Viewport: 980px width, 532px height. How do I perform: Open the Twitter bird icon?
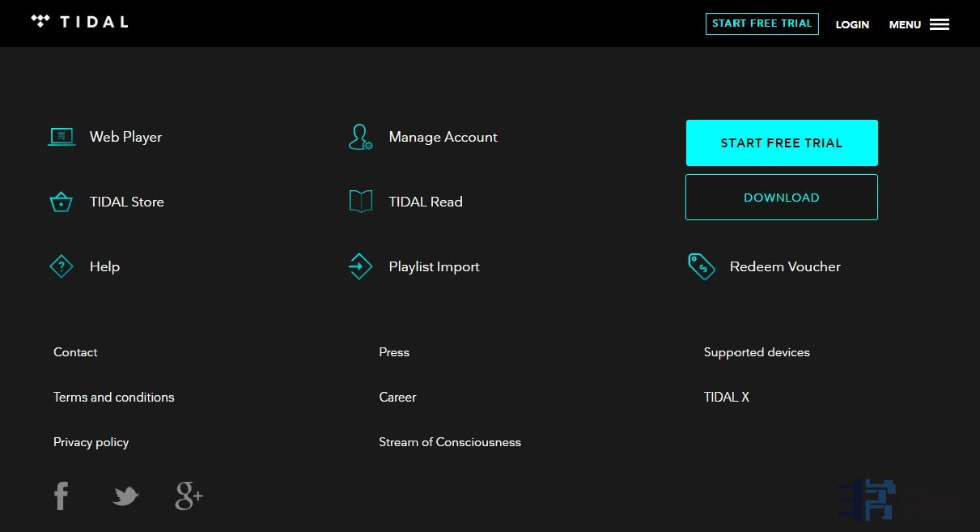[125, 496]
